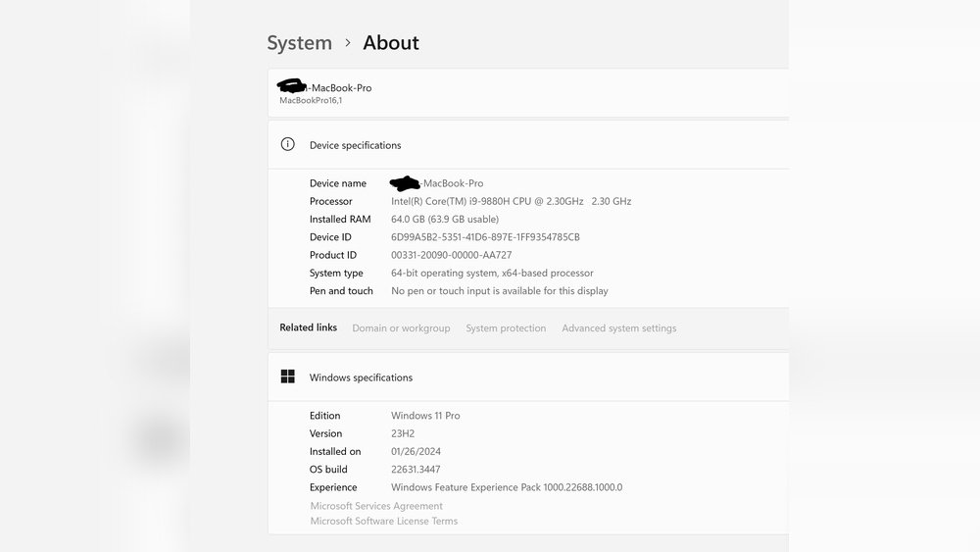Click the Installed on date 01/26/2024
Screen dimensions: 980x552
[416, 451]
